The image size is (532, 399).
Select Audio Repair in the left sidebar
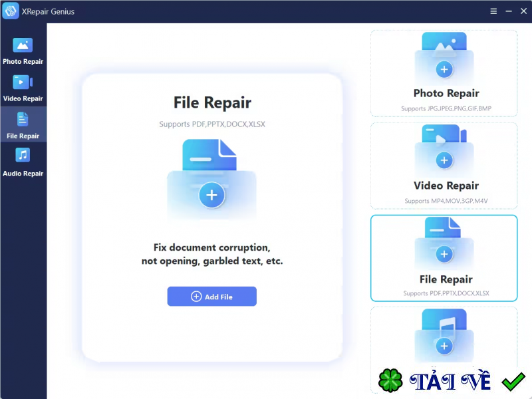click(23, 162)
